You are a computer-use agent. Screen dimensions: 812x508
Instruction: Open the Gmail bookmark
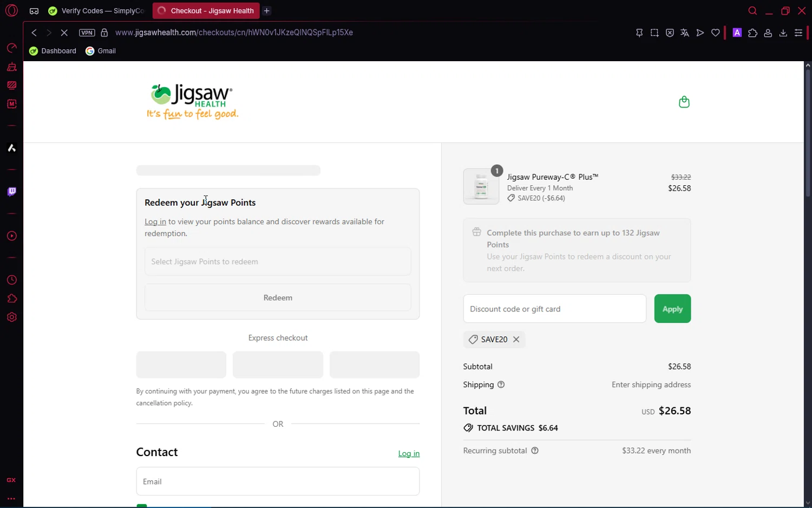(101, 51)
